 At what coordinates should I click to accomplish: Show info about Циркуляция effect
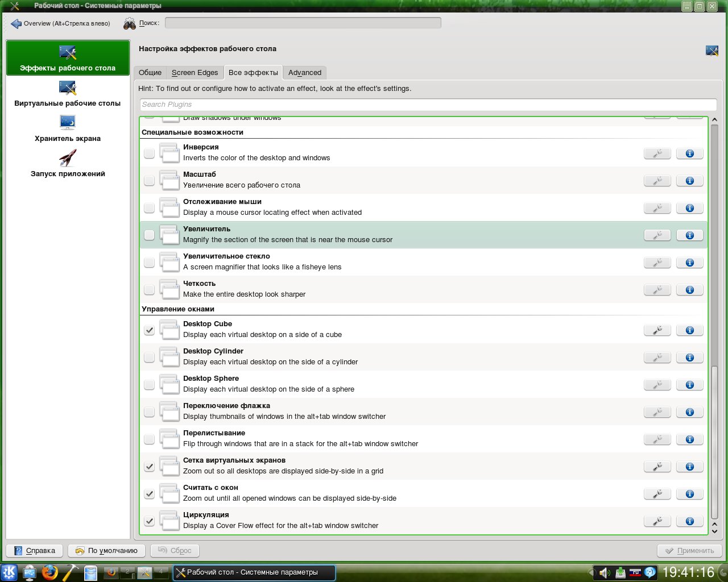pos(689,521)
